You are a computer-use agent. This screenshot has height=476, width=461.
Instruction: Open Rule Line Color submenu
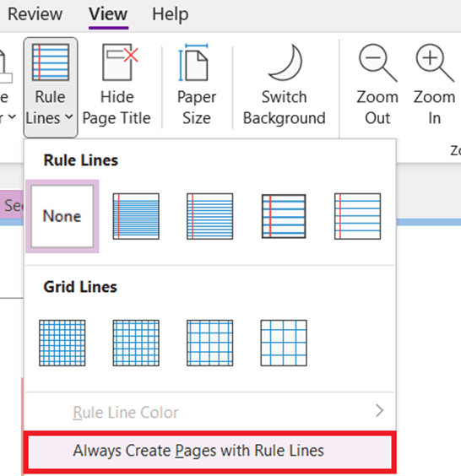tap(210, 412)
